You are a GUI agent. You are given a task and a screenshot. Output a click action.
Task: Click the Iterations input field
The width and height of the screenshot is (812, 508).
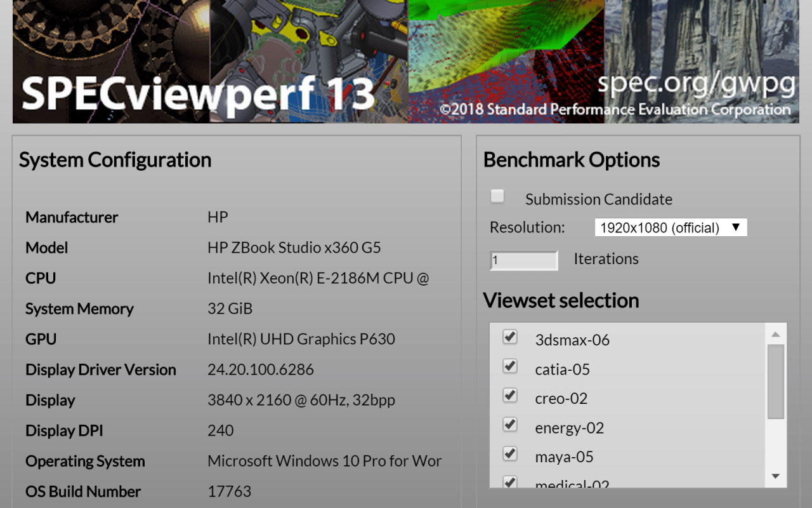tap(524, 260)
